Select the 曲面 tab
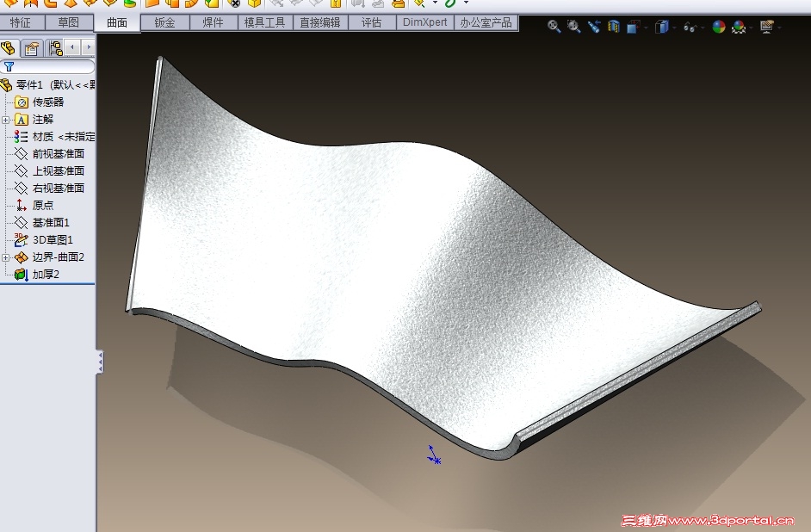Screen dimensions: 811x532 [117, 22]
